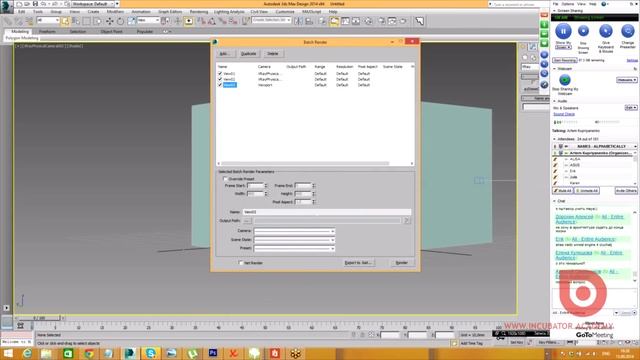Click the Angle Snap toggle icon
The width and height of the screenshot is (640, 360).
coord(212,21)
